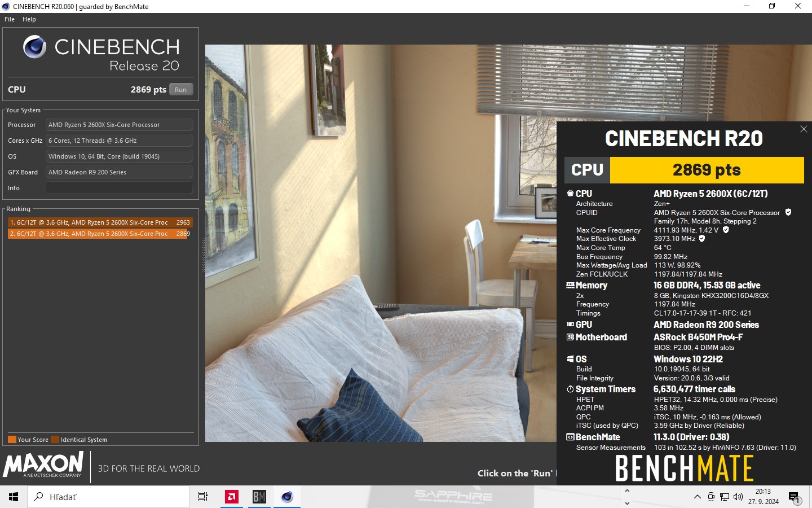Close the BenchMate result overlay
Screen dimensions: 812x508
pos(804,129)
